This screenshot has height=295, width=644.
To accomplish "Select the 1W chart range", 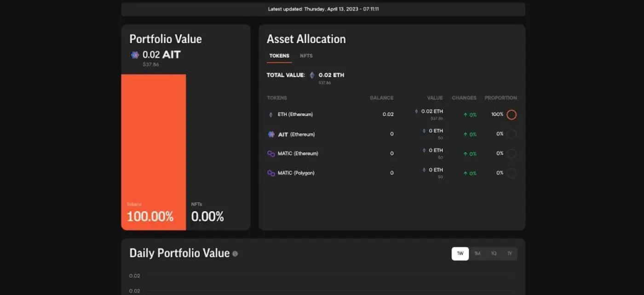I will (460, 254).
